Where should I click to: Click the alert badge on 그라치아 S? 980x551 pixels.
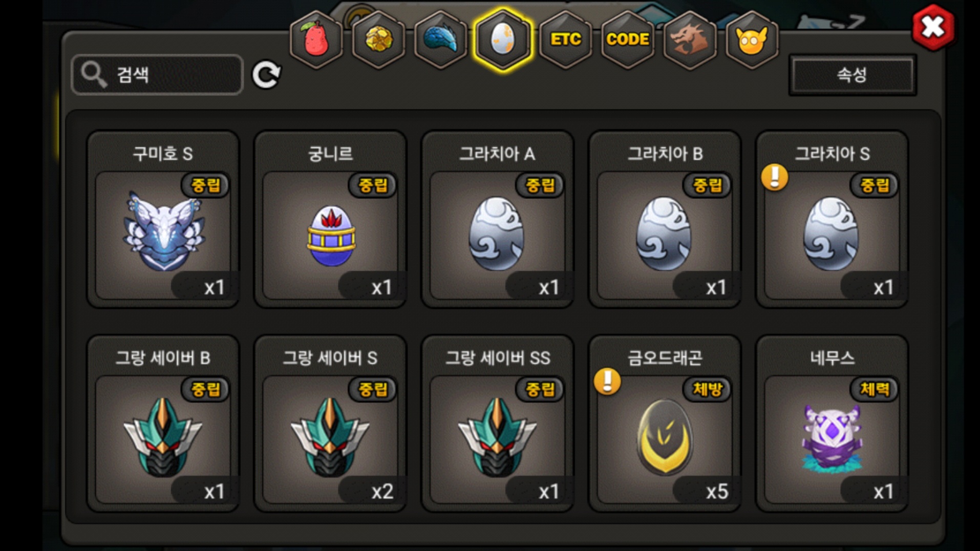[x=775, y=177]
